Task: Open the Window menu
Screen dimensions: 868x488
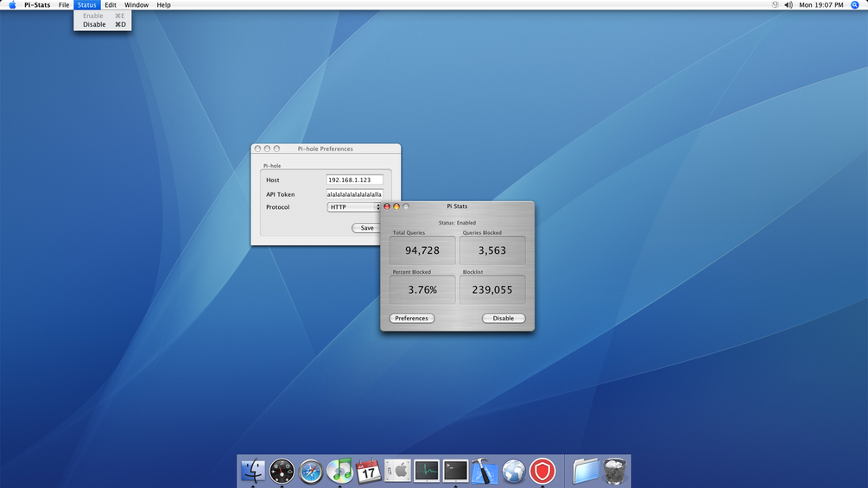Action: tap(136, 5)
